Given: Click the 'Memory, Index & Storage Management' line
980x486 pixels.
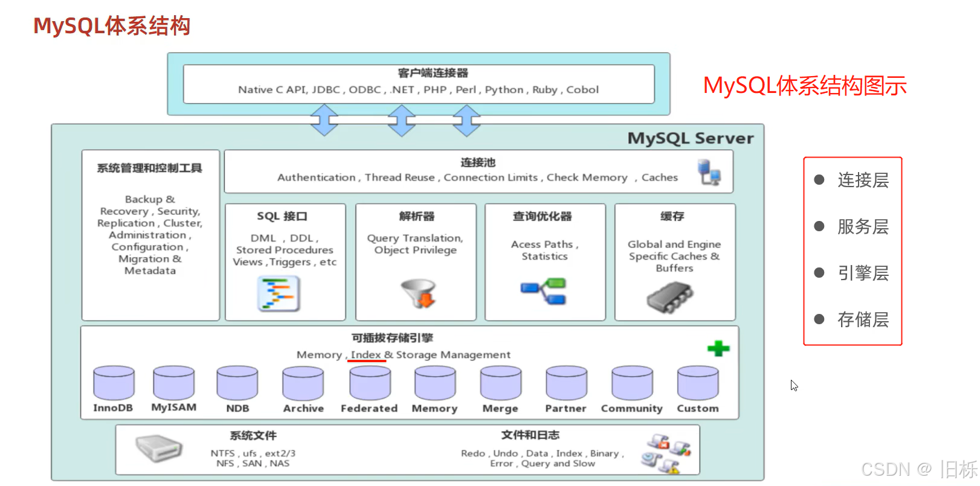Looking at the screenshot, I should tap(404, 355).
